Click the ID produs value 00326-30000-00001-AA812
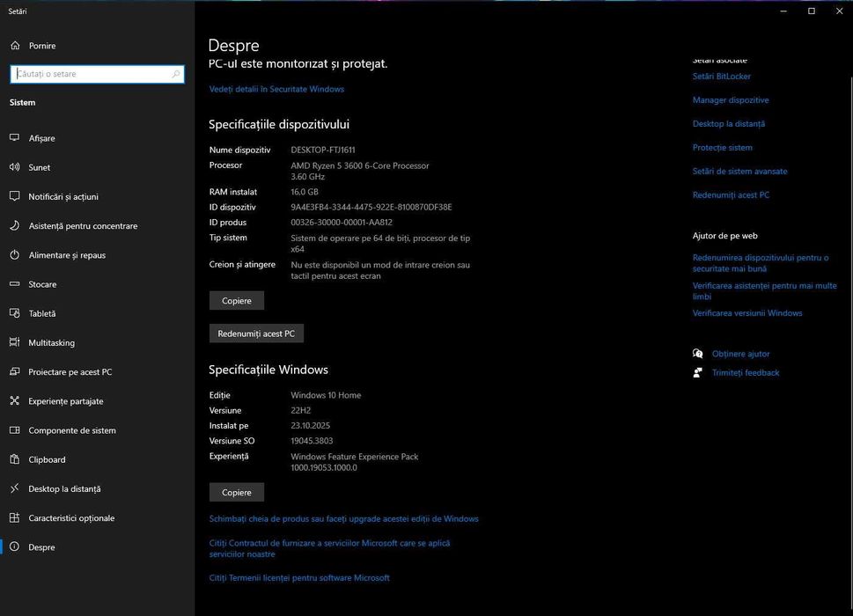The width and height of the screenshot is (853, 616). (x=341, y=223)
